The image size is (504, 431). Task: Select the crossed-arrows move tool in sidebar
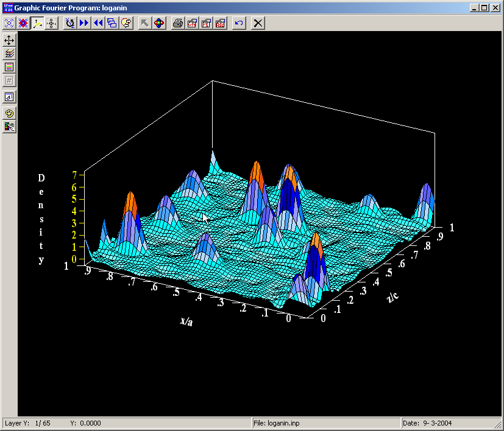point(9,40)
